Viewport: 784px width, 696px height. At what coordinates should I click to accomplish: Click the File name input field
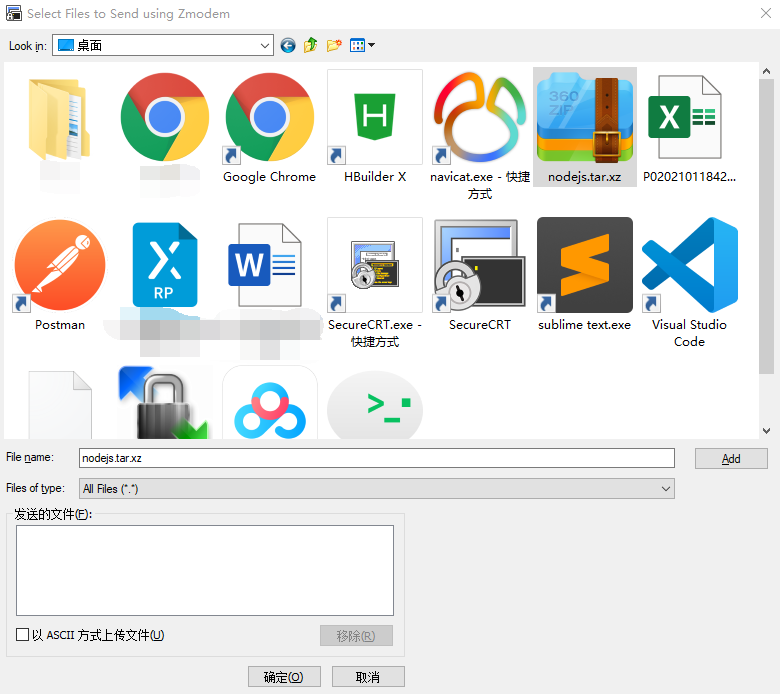[376, 458]
